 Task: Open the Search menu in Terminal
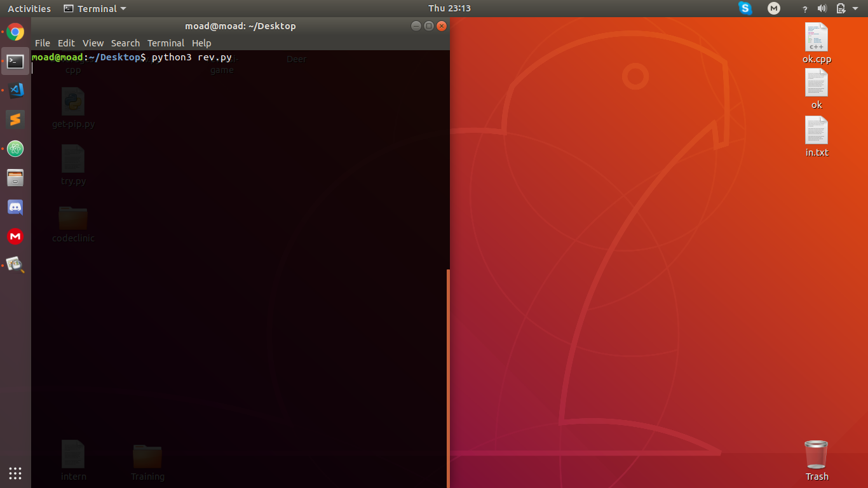(x=125, y=43)
